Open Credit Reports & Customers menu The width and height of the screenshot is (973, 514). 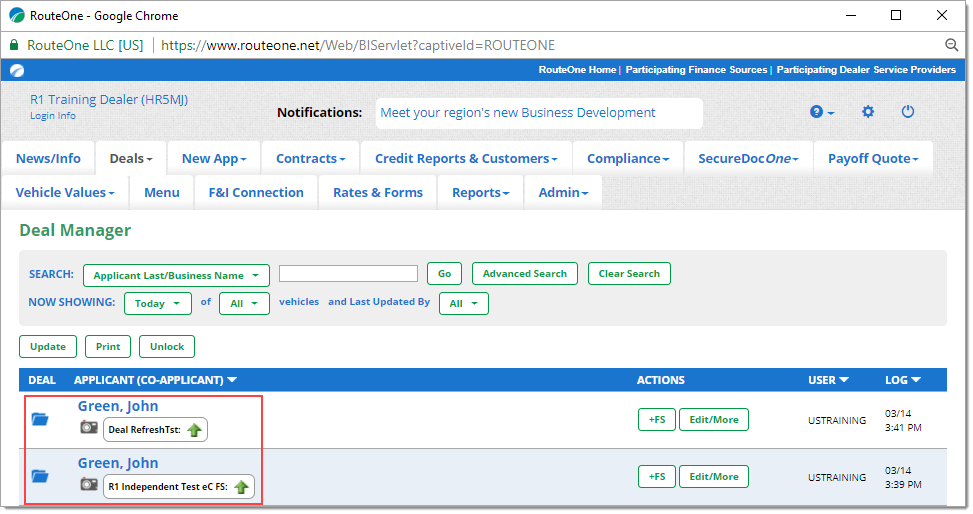pyautogui.click(x=466, y=158)
